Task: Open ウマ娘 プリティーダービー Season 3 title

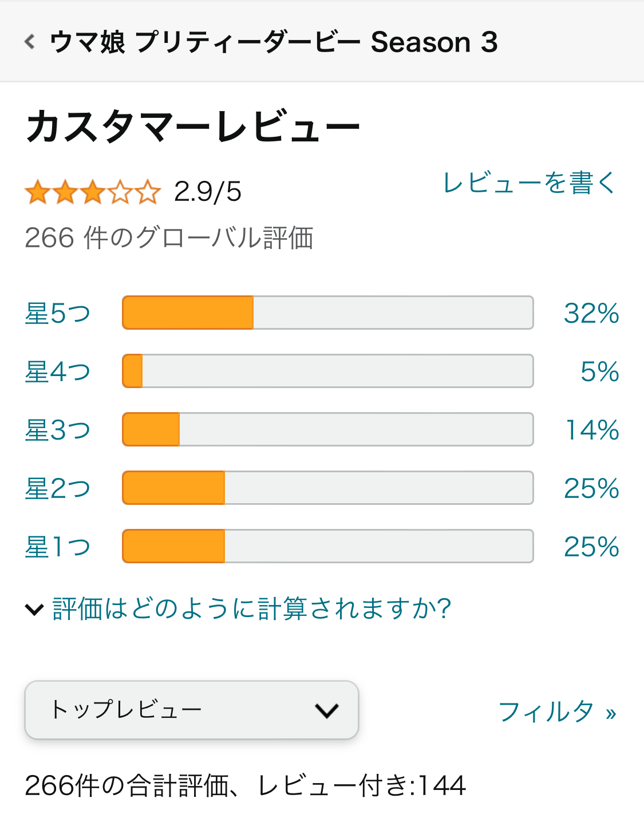Action: tap(274, 42)
